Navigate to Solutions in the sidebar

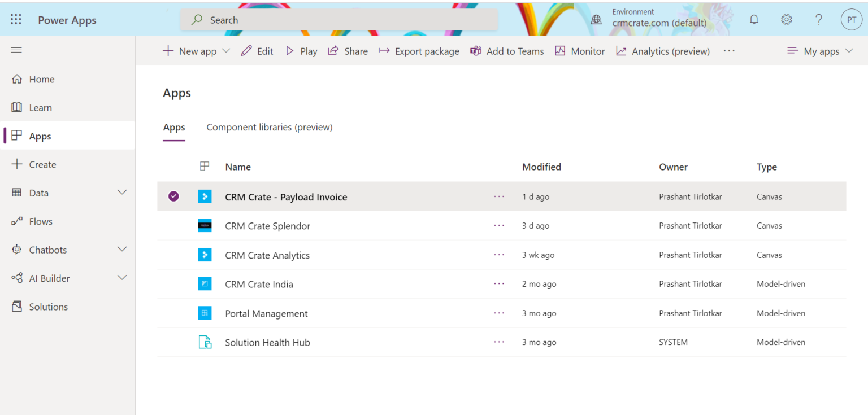click(47, 306)
